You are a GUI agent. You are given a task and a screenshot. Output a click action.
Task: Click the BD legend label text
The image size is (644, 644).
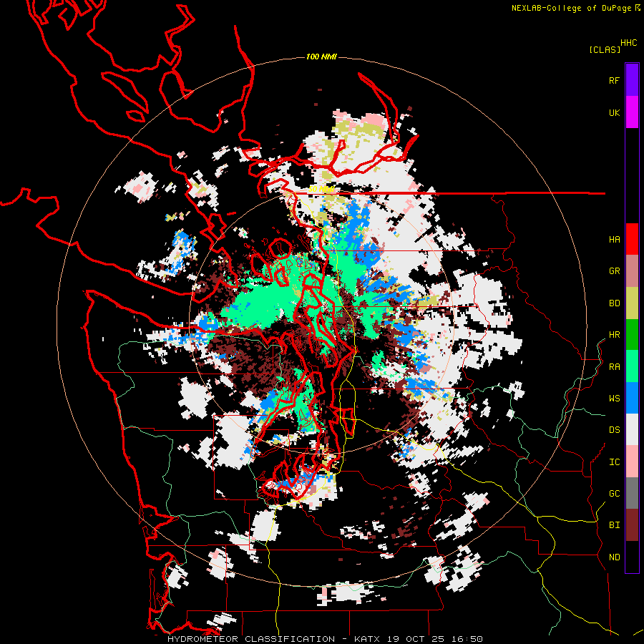[614, 303]
